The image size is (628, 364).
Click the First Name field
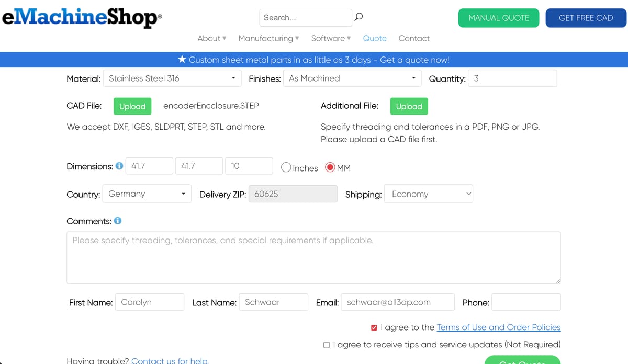pos(150,302)
